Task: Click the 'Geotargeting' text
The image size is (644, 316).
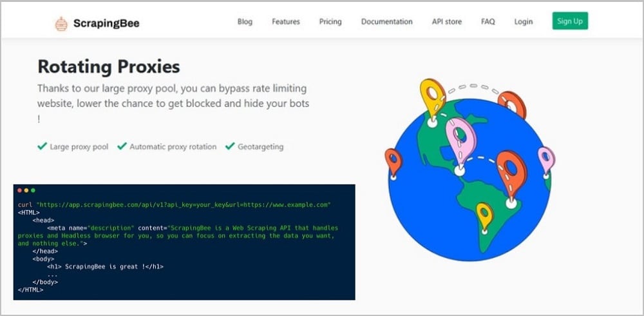Action: coord(260,147)
